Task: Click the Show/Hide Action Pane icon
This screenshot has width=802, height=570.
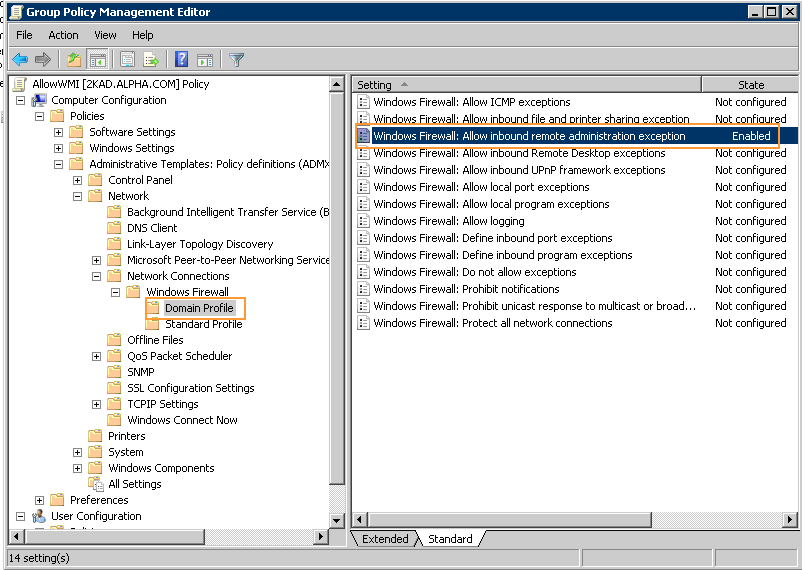Action: (x=204, y=60)
